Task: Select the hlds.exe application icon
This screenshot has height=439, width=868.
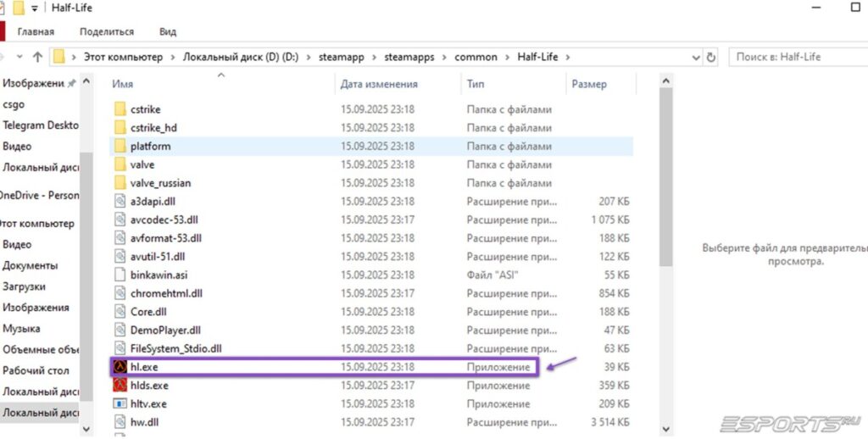Action: point(120,385)
